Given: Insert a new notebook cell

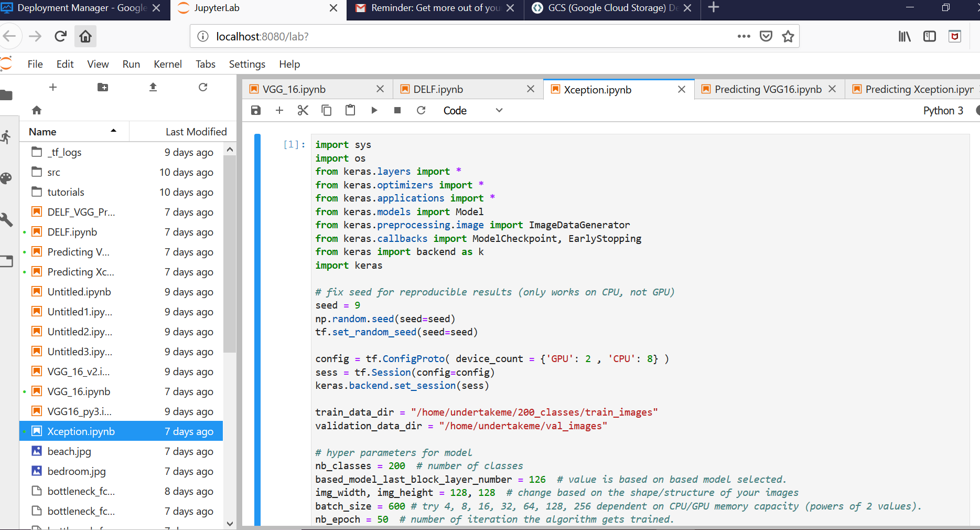Looking at the screenshot, I should click(279, 110).
